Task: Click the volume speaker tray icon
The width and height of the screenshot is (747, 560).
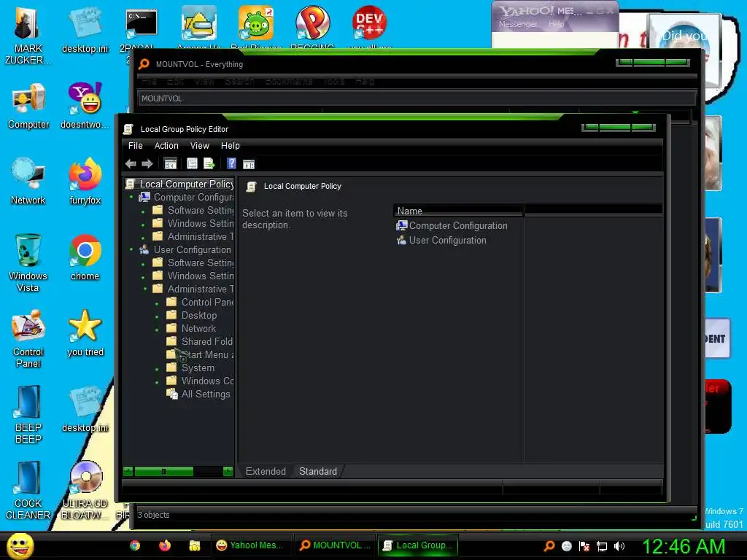Action: pyautogui.click(x=619, y=546)
